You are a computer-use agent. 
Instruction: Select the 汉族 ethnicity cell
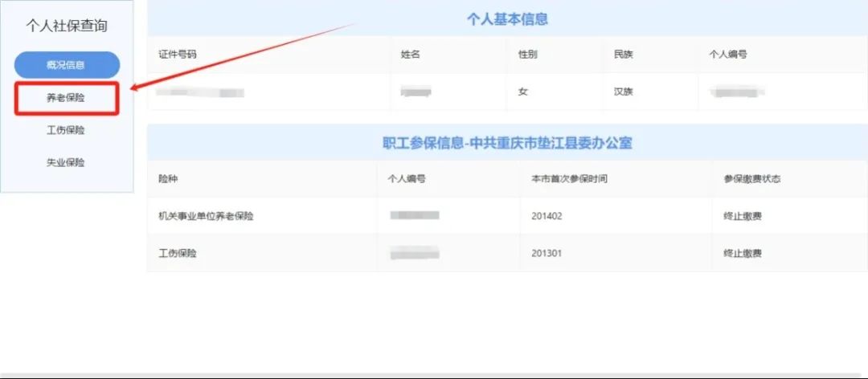pos(624,92)
